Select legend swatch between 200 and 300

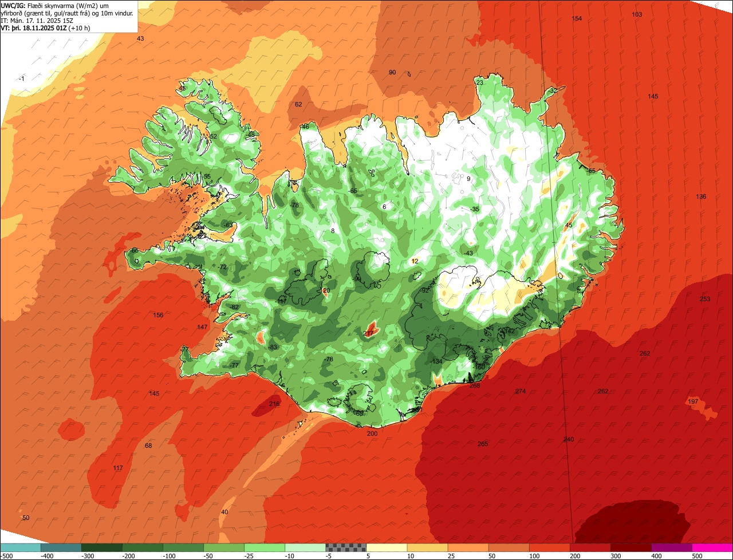[x=590, y=547]
